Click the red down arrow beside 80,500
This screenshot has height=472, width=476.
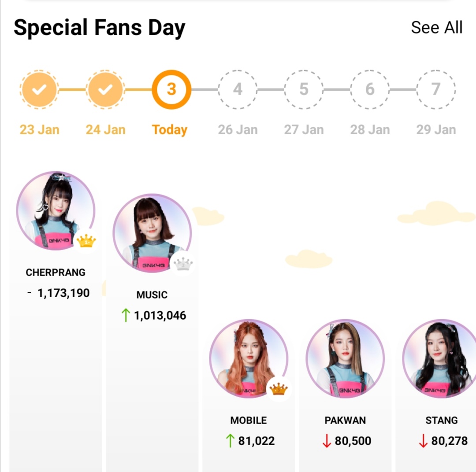[x=327, y=441]
